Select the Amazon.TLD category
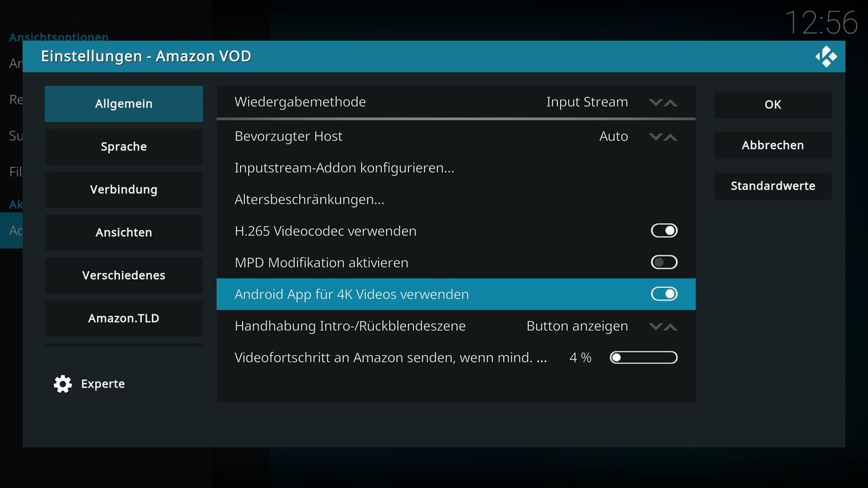The image size is (868, 488). coord(123,319)
